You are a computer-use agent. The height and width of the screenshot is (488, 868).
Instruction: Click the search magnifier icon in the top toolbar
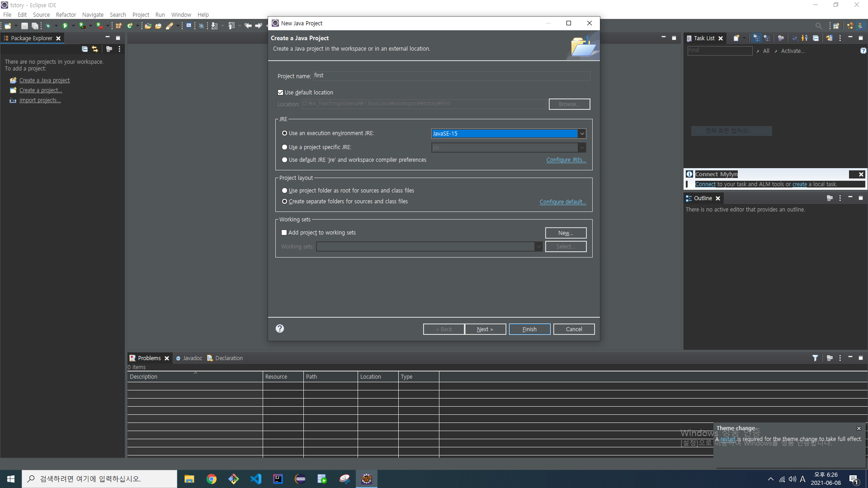click(x=818, y=26)
